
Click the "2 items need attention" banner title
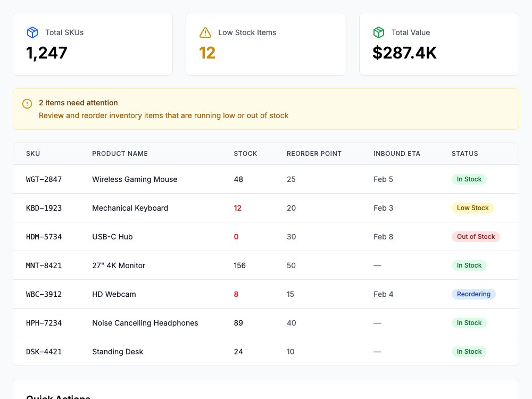[78, 103]
